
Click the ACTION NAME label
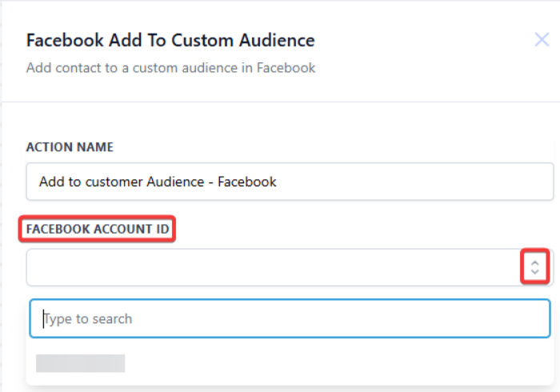70,147
